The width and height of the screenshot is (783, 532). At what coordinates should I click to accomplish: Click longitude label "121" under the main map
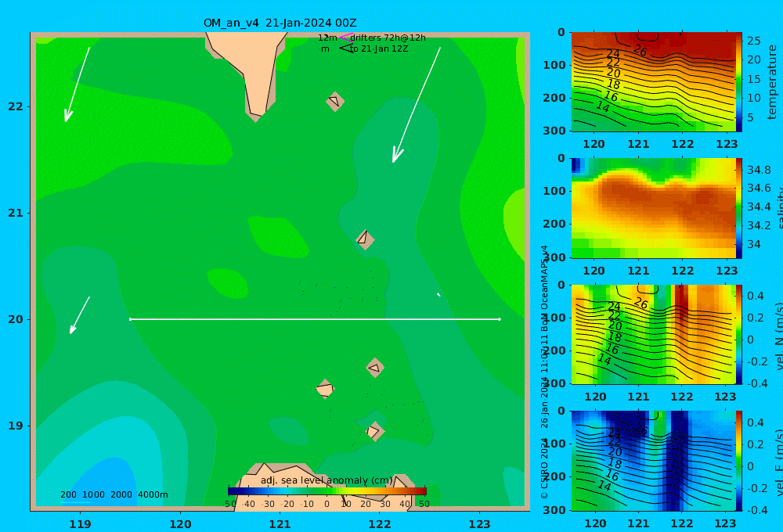[280, 524]
